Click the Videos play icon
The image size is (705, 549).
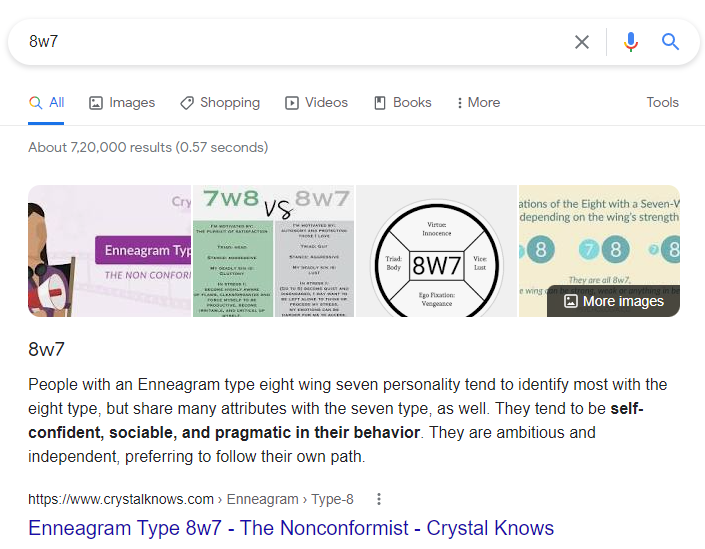[292, 103]
